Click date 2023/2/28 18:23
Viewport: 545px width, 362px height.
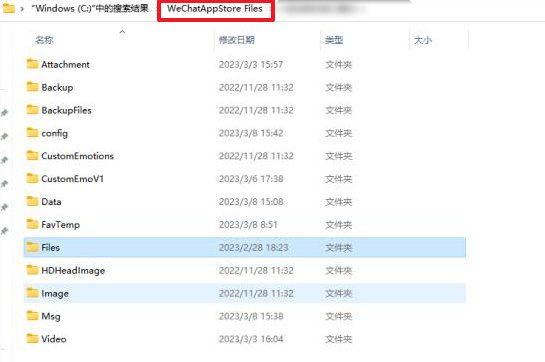click(x=253, y=248)
